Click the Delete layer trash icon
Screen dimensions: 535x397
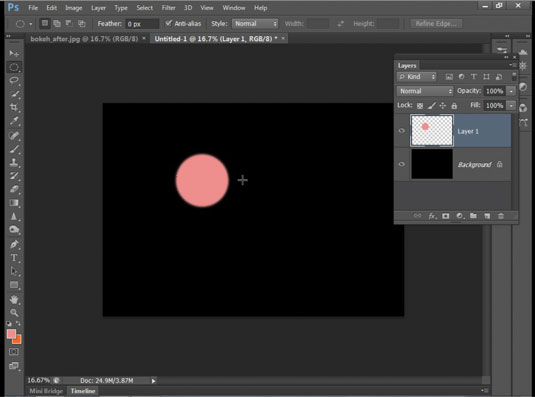pyautogui.click(x=501, y=216)
